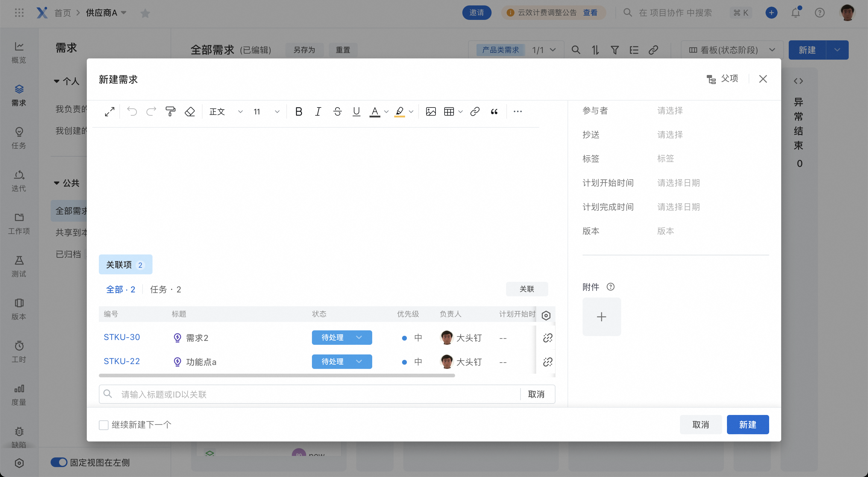This screenshot has width=868, height=477.
Task: Open the STKU-30 link
Action: 122,337
